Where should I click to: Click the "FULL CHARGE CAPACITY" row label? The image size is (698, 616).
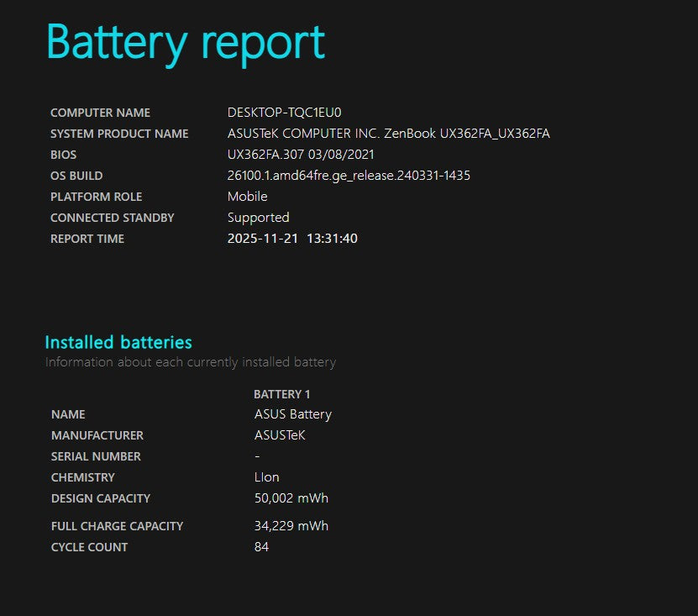pos(117,526)
